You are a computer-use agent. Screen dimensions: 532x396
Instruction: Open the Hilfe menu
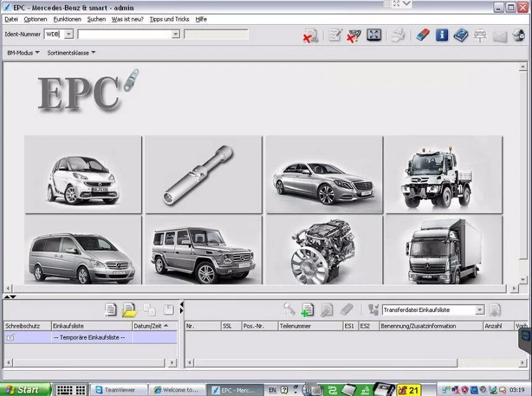click(x=201, y=19)
